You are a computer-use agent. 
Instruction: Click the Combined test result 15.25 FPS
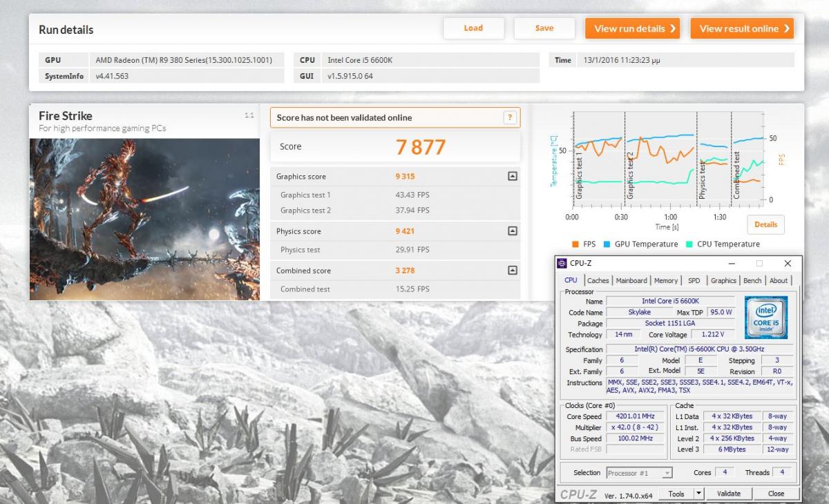pos(412,289)
